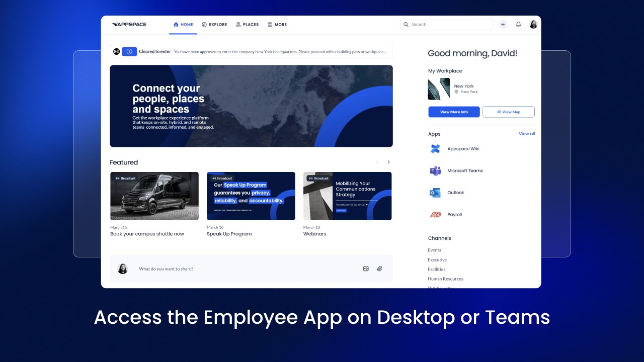The height and width of the screenshot is (362, 644).
Task: Show next Featured items
Action: 388,162
